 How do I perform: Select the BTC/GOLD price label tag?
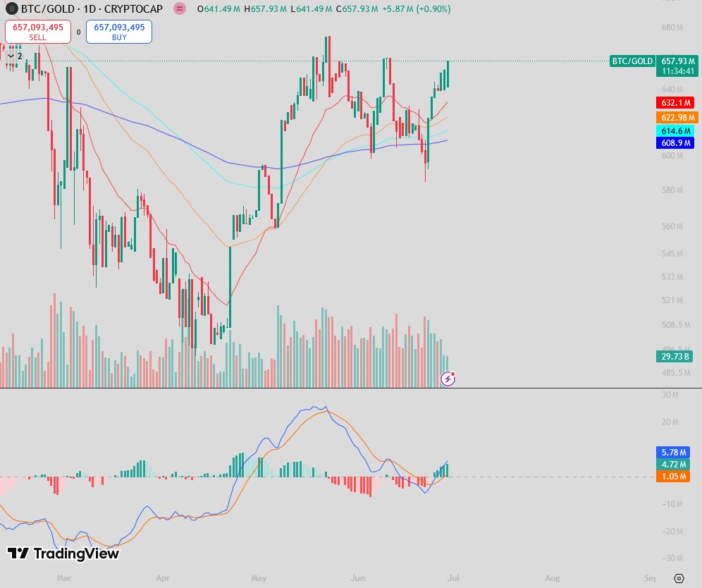click(x=632, y=61)
